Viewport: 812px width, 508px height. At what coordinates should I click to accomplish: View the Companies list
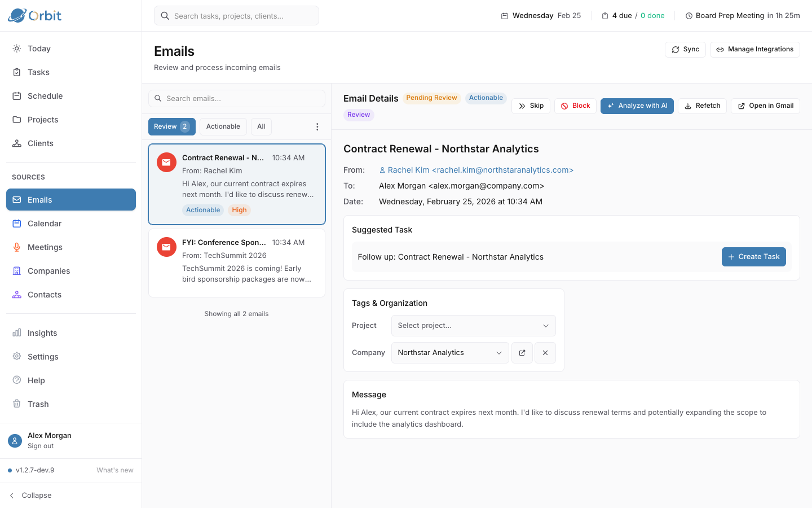47,270
